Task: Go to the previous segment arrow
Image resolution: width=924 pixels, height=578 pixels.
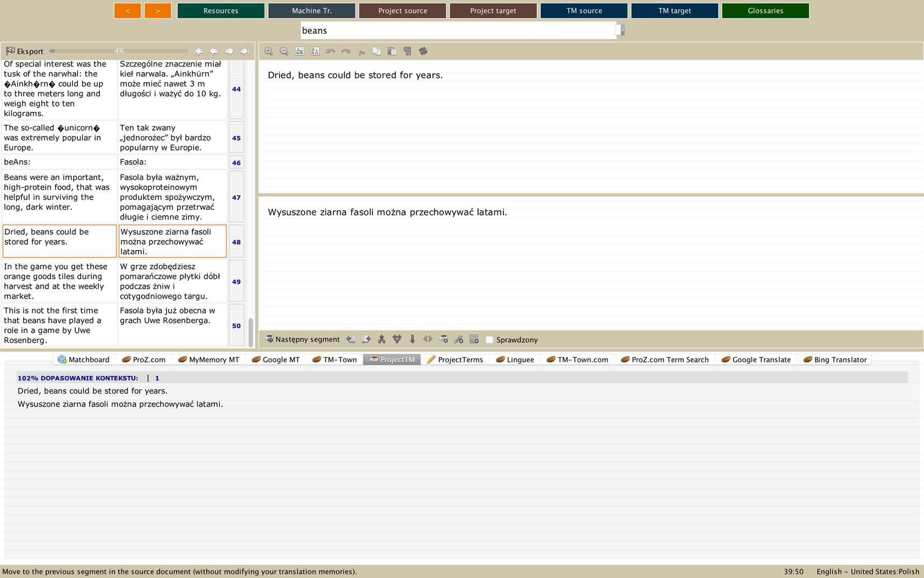Action: 214,51
